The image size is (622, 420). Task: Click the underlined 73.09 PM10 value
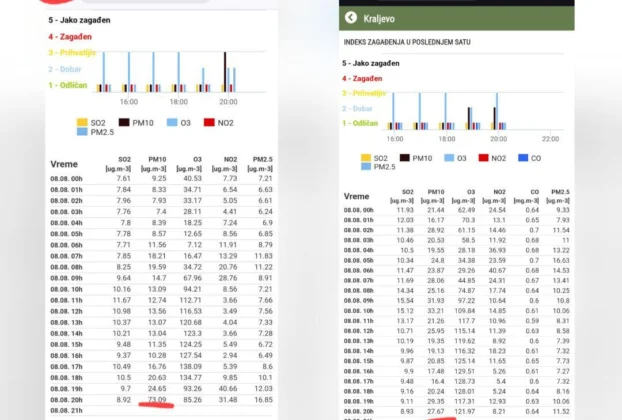pyautogui.click(x=158, y=400)
